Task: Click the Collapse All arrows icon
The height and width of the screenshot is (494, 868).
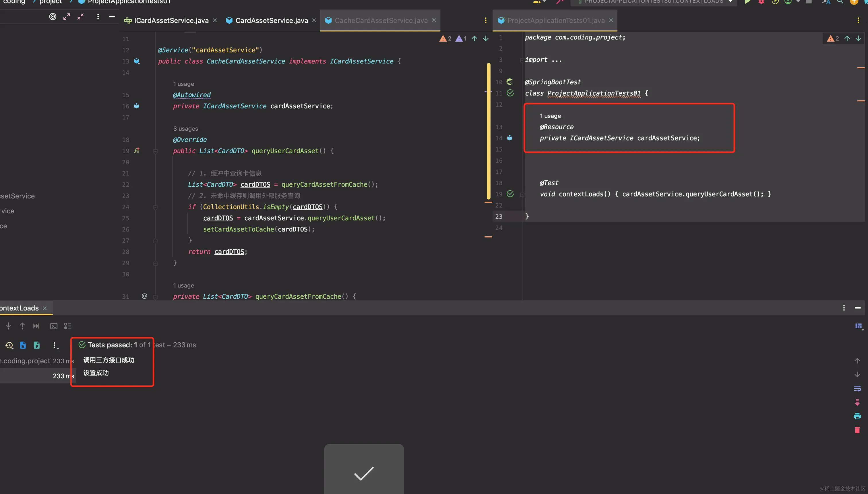Action: 80,17
